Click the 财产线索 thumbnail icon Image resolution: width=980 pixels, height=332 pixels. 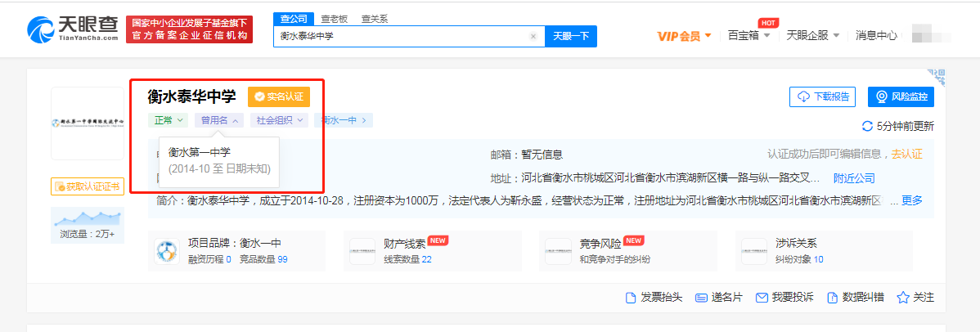coord(362,251)
